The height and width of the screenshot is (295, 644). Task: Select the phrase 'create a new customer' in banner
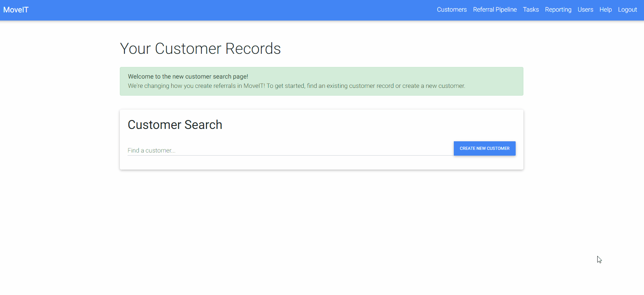[x=433, y=86]
